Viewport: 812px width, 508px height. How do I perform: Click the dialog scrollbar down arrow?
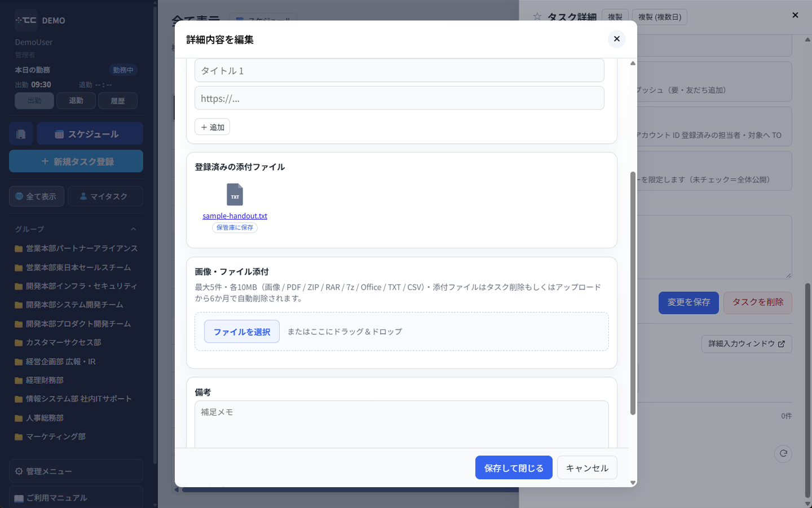pyautogui.click(x=633, y=483)
